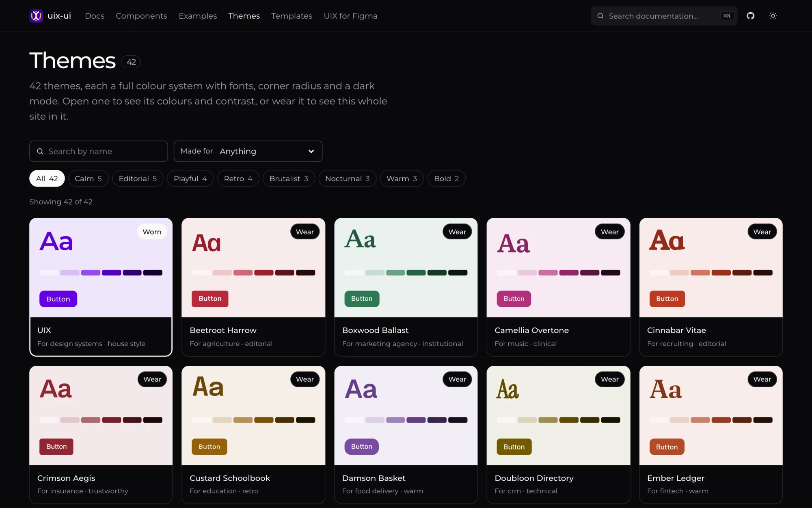The image size is (812, 508).
Task: Filter themes by Brutalist
Action: [289, 178]
